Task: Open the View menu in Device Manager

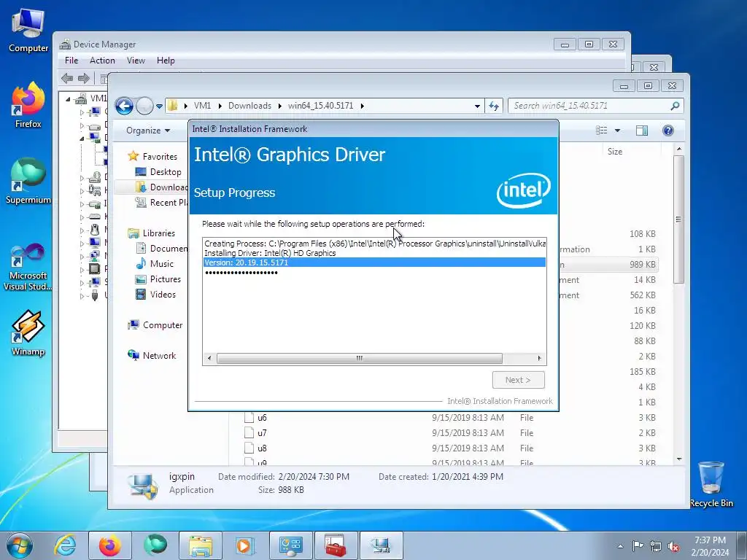Action: point(136,61)
